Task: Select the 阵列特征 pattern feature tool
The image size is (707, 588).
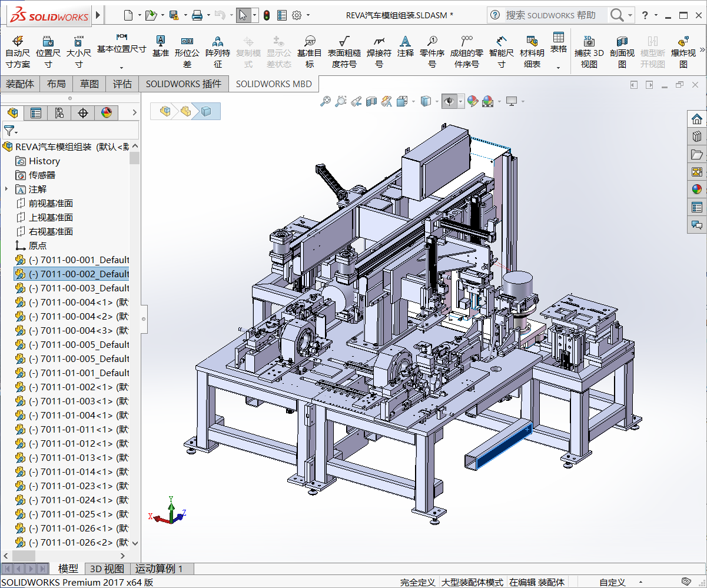Action: pos(218,51)
